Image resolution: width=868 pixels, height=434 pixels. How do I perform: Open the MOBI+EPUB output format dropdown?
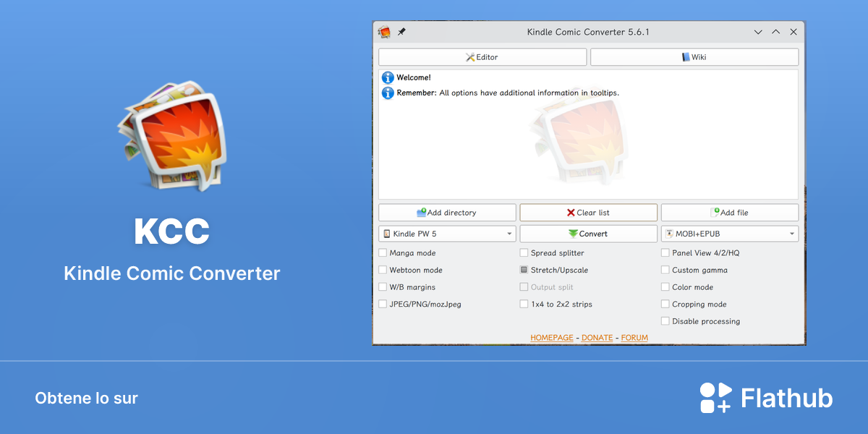(x=730, y=234)
